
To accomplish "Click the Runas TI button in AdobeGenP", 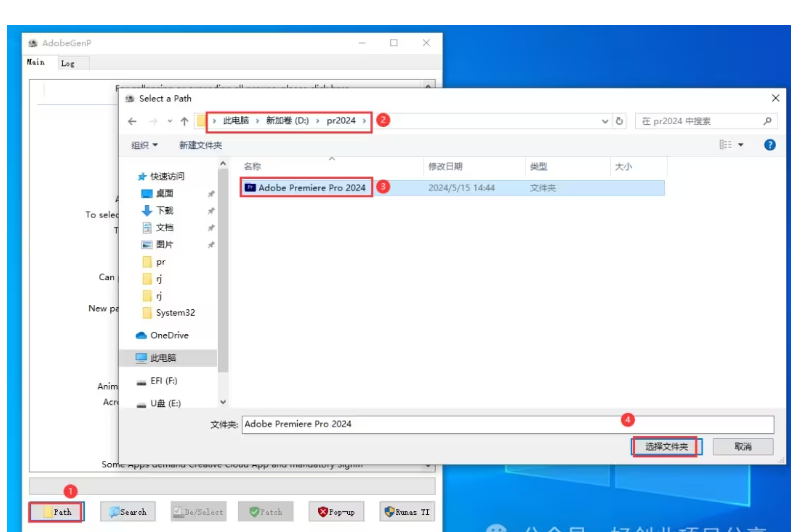I will point(407,512).
